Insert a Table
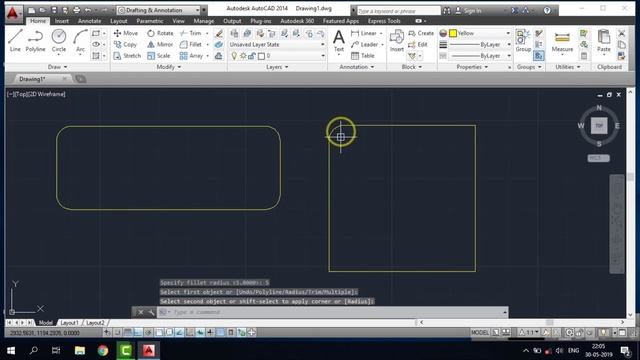Image resolution: width=640 pixels, height=360 pixels. click(x=363, y=56)
